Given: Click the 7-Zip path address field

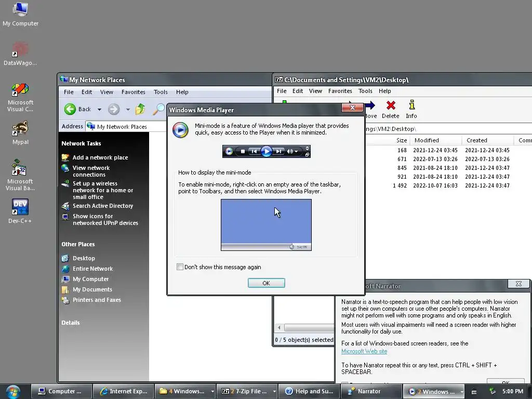Looking at the screenshot, I should 448,129.
